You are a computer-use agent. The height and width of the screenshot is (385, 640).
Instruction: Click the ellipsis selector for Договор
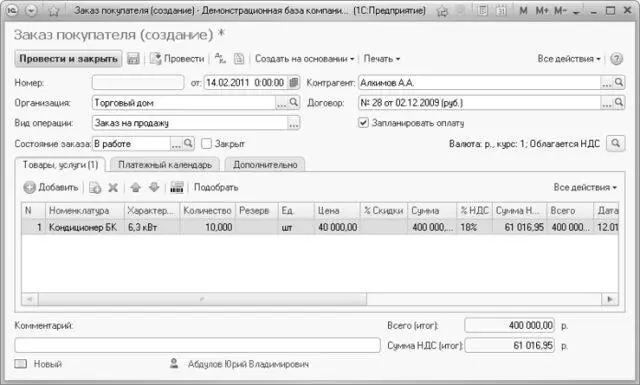click(x=607, y=103)
